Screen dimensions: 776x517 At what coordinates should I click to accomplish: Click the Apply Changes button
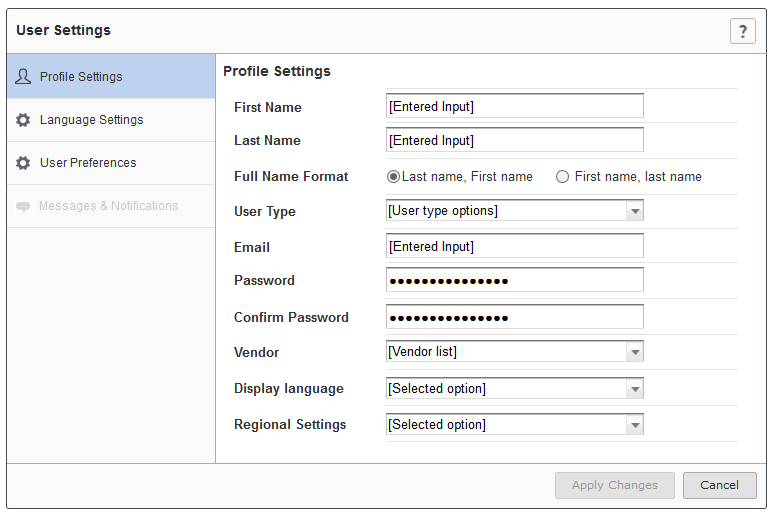[x=615, y=485]
